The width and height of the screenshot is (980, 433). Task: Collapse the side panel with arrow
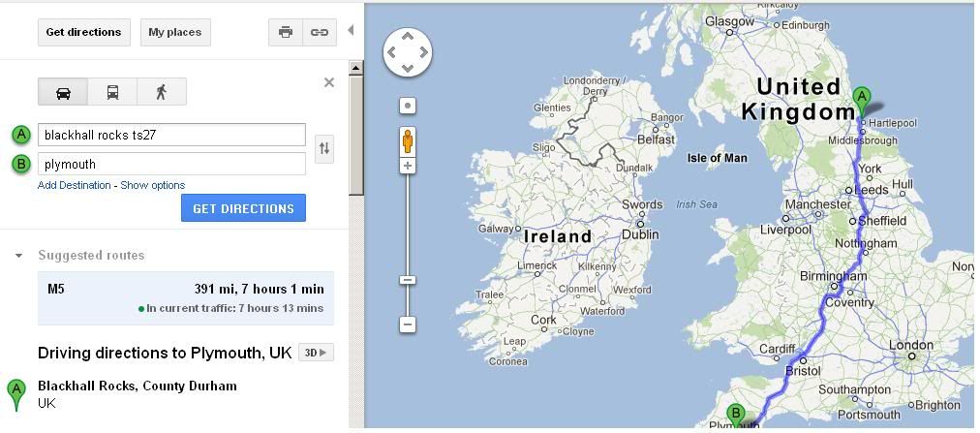pyautogui.click(x=351, y=31)
